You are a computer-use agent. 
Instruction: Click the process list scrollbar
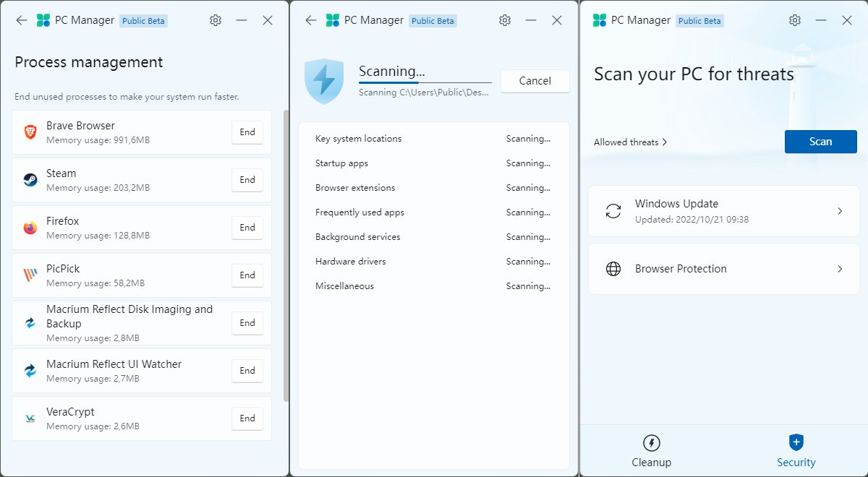pyautogui.click(x=286, y=257)
